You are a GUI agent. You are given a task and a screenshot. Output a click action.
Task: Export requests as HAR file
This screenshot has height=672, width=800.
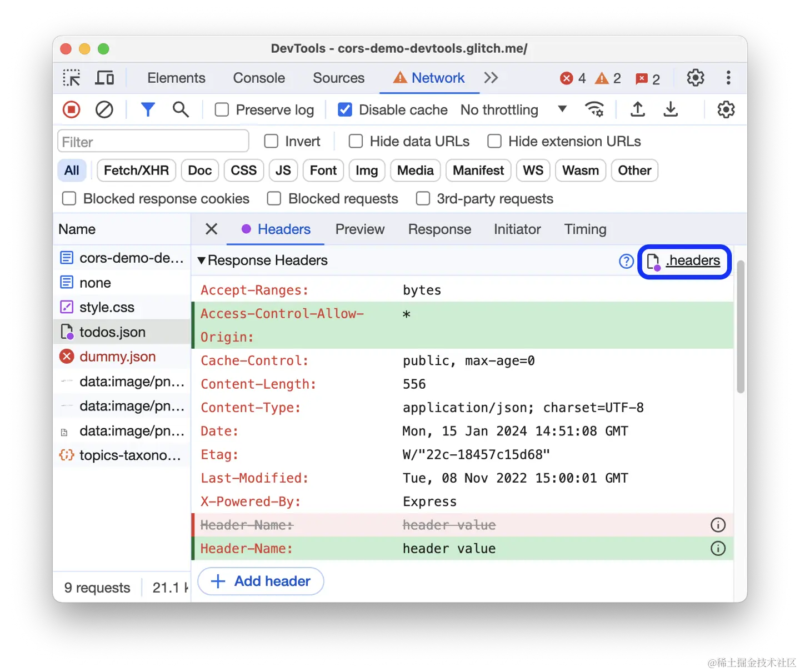click(671, 109)
